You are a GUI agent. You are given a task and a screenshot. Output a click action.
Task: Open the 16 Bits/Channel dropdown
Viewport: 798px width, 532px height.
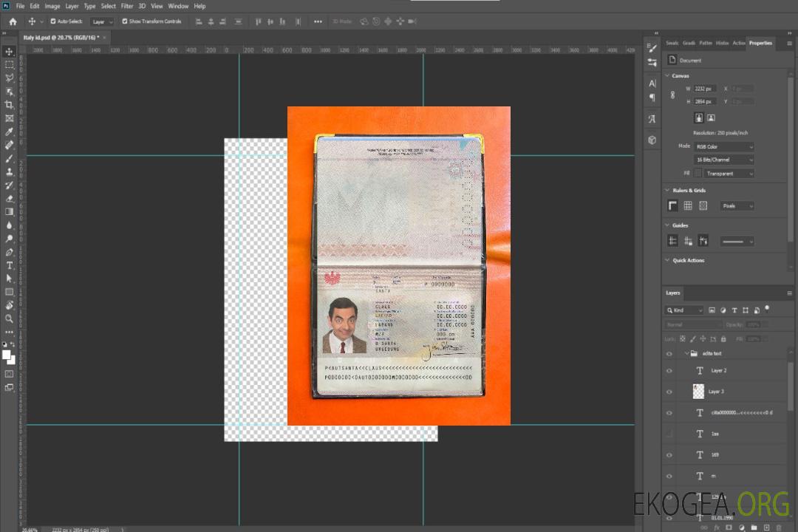click(723, 160)
